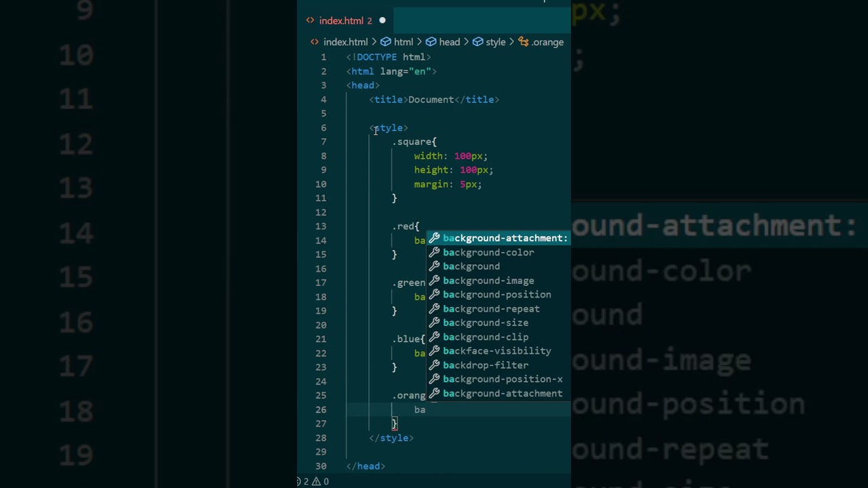The image size is (868, 488).
Task: Click wrench icon beside background-clip
Action: click(434, 337)
